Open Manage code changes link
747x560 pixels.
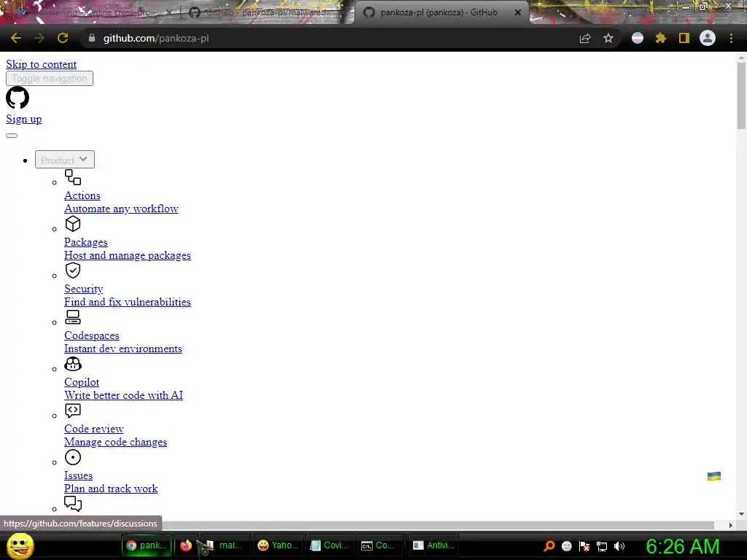pyautogui.click(x=116, y=442)
